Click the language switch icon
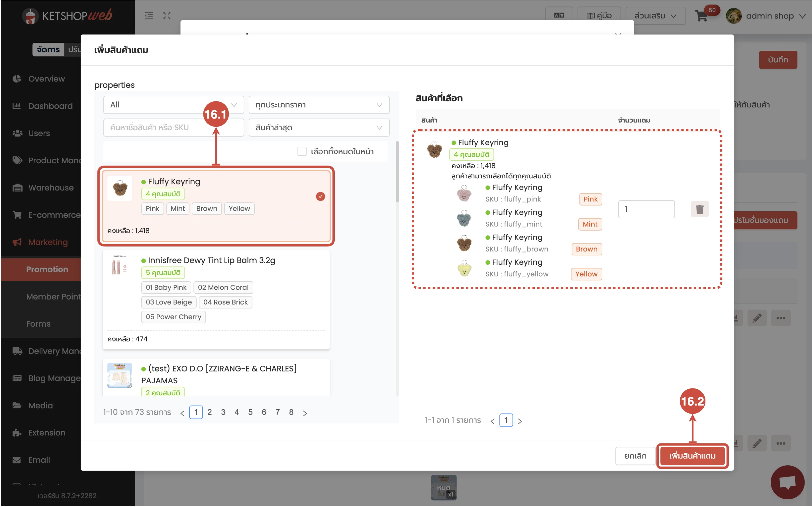This screenshot has width=812, height=507. [x=559, y=15]
